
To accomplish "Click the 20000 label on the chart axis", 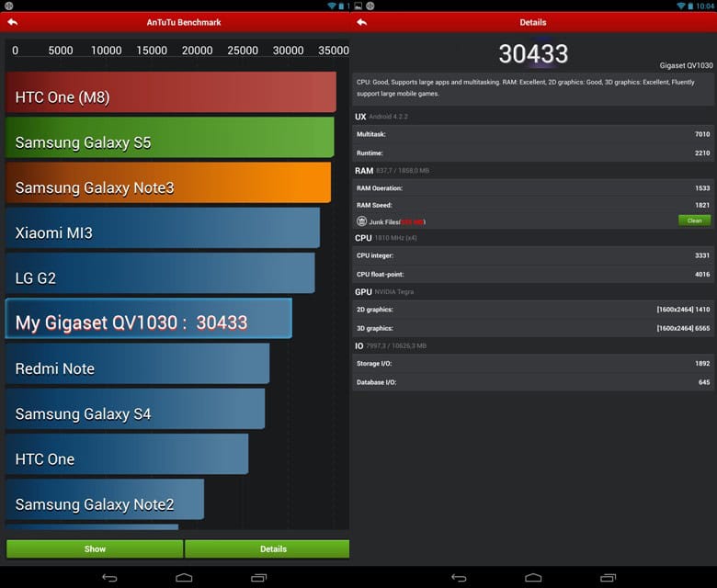I will tap(197, 51).
